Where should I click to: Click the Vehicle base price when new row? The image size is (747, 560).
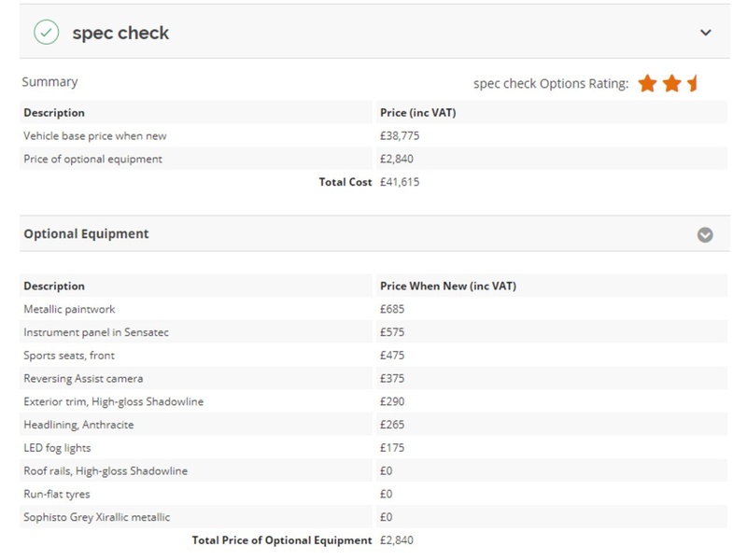click(95, 136)
